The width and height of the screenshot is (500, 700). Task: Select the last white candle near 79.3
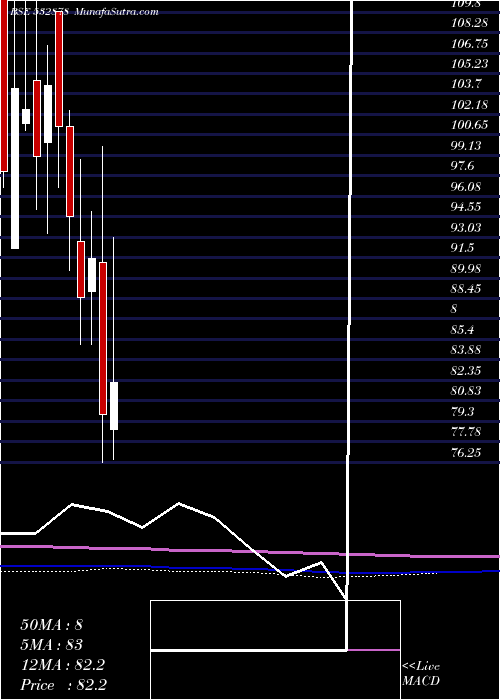114,406
